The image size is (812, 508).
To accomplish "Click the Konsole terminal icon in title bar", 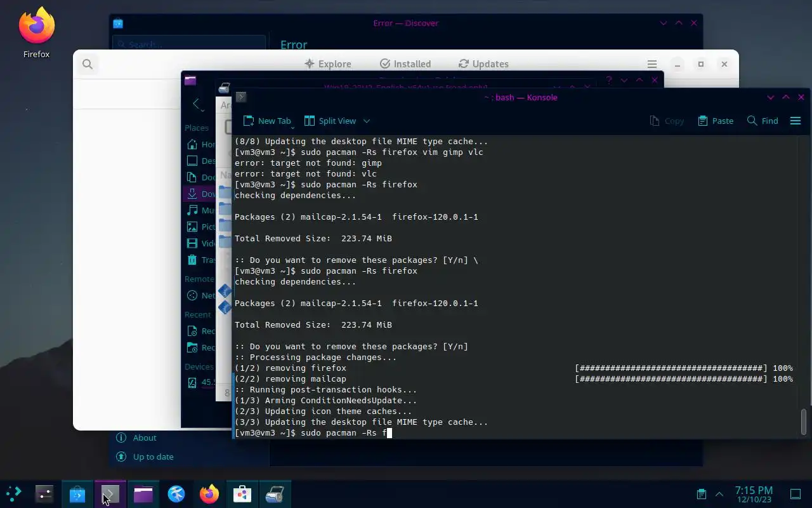I will point(241,97).
